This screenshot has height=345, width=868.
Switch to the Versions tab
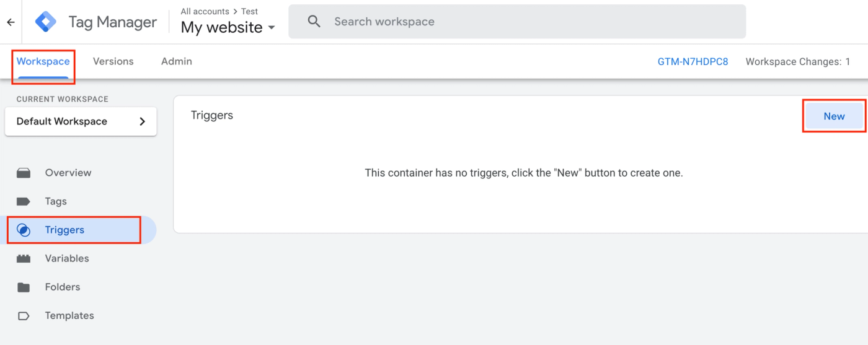coord(113,61)
